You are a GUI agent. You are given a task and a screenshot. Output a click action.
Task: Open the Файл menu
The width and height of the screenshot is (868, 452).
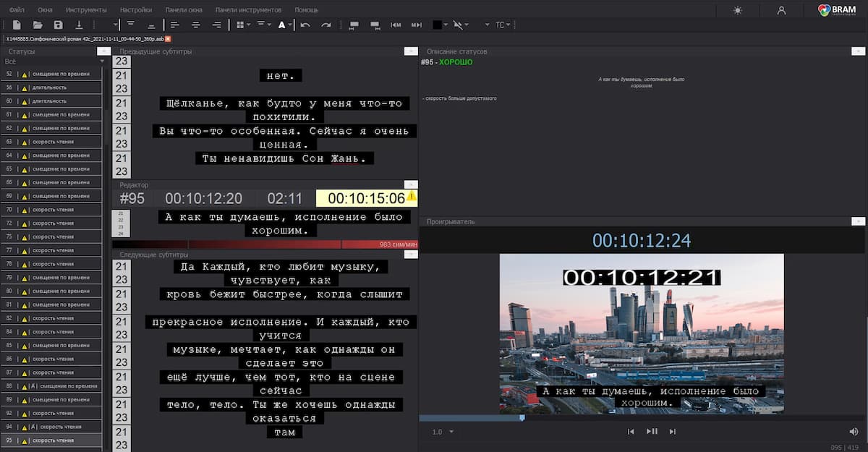(x=17, y=10)
